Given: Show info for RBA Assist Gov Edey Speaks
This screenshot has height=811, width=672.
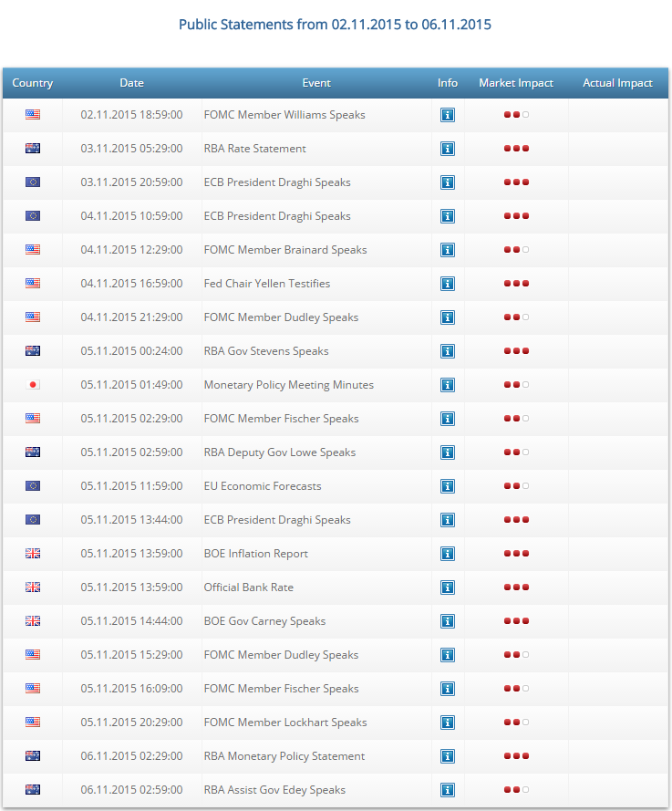Looking at the screenshot, I should click(448, 790).
